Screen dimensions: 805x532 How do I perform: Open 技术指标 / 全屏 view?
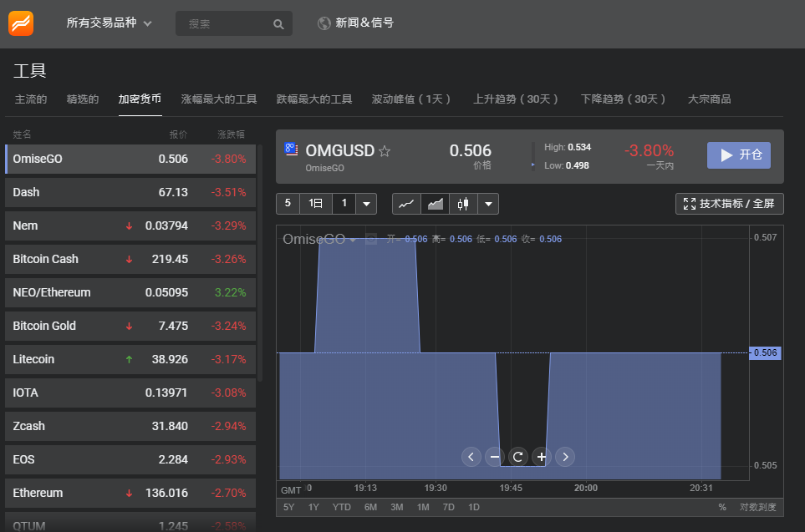pos(730,204)
